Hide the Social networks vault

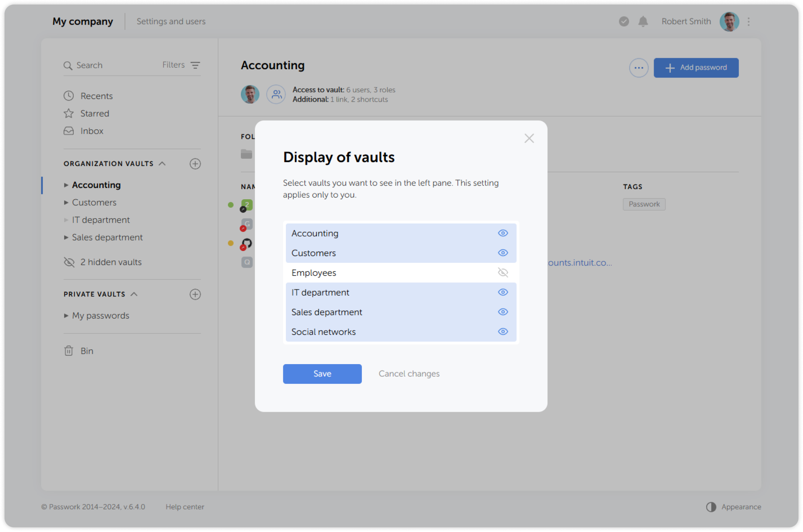[502, 331]
